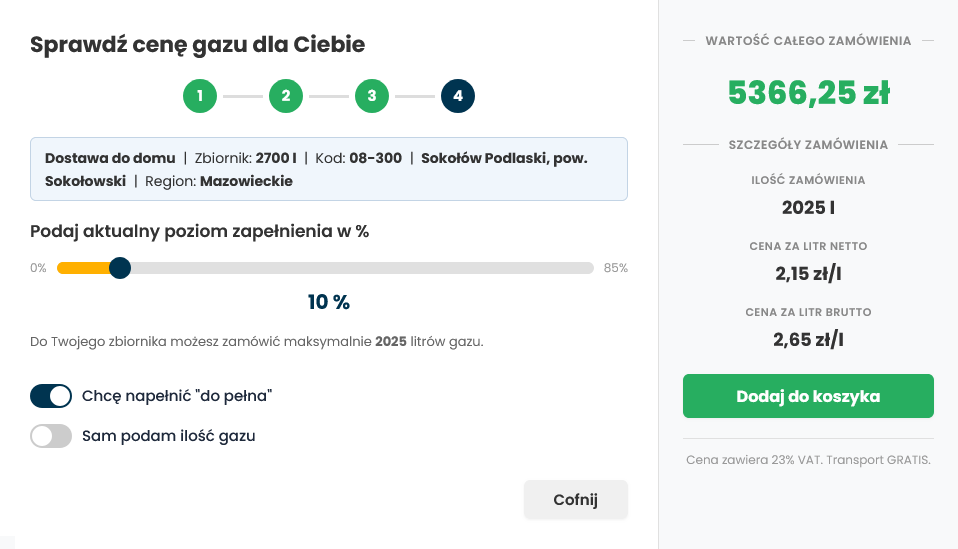Select the step 3 circle
Viewport: 958px width, 549px height.
372,96
